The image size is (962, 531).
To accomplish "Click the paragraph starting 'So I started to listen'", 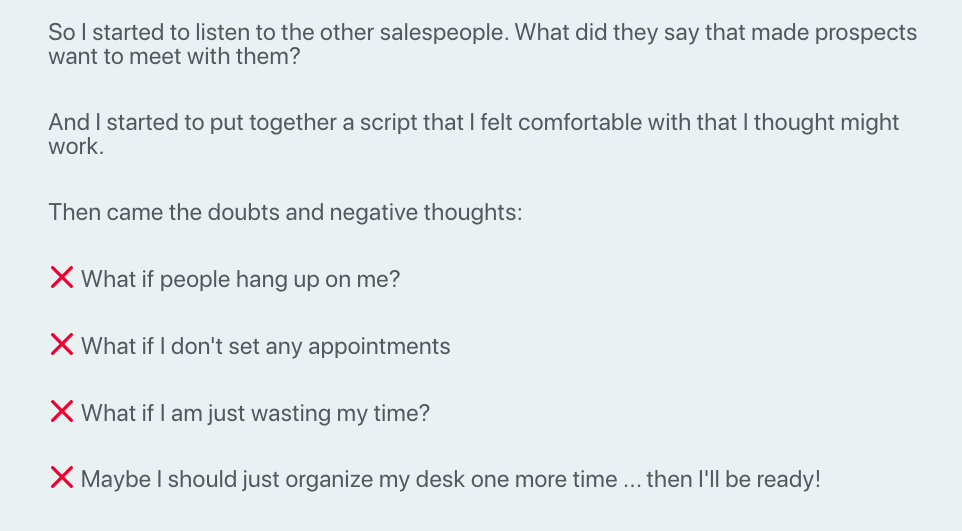I will [483, 44].
